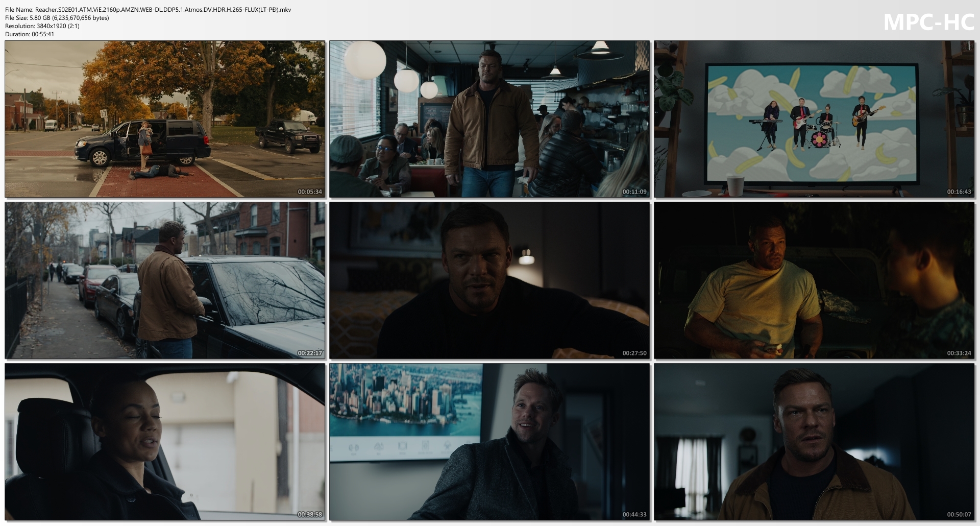
Task: Select the city skyline thumbnail at 00:44:33
Action: click(x=489, y=442)
